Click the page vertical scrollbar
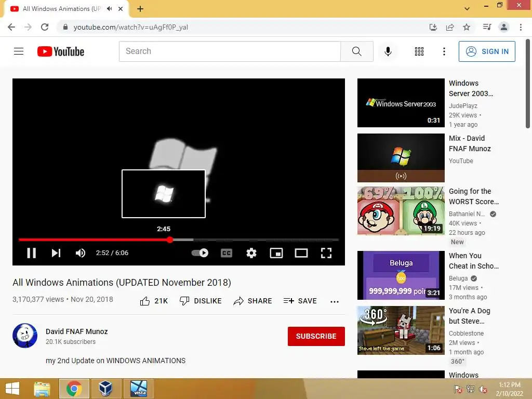532x399 pixels. coord(528,83)
